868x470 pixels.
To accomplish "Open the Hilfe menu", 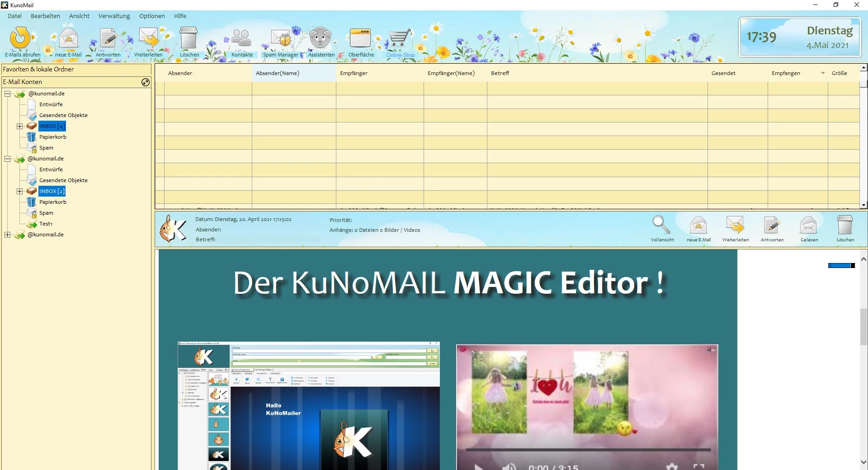I will coord(180,16).
